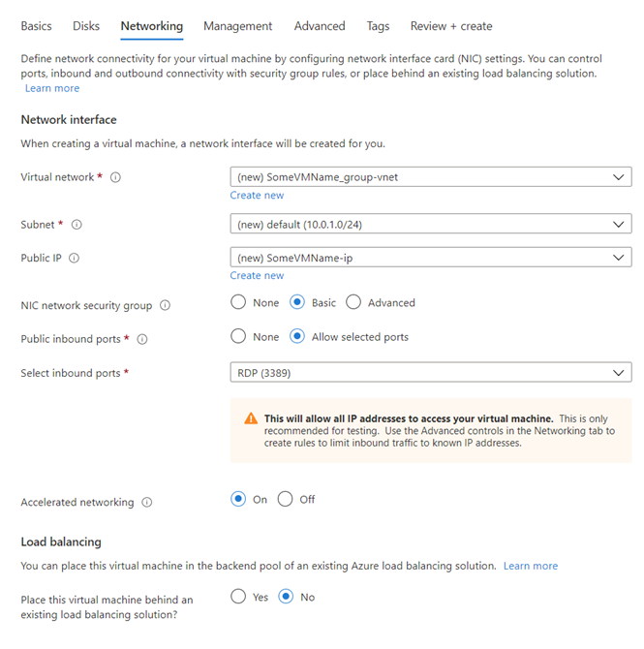Click Learn more link in Load balancing
Image resolution: width=644 pixels, height=649 pixels.
(531, 566)
